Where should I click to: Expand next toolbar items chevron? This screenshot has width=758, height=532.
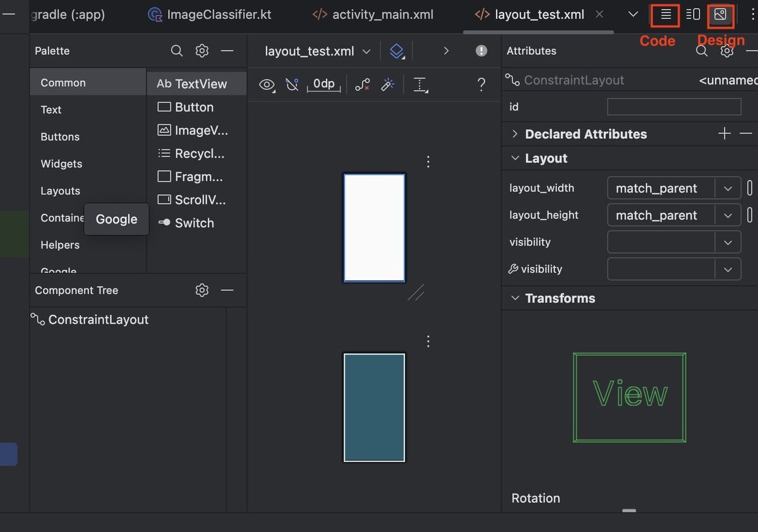click(x=446, y=51)
